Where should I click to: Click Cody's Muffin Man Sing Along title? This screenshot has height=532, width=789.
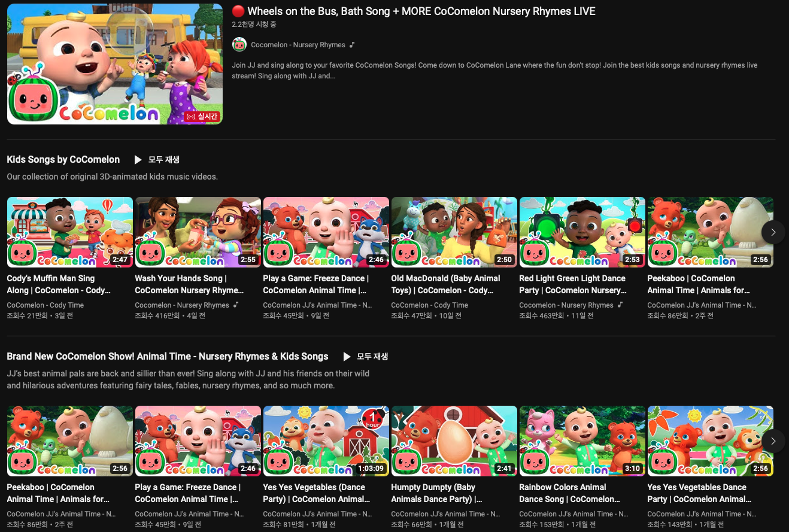[59, 284]
